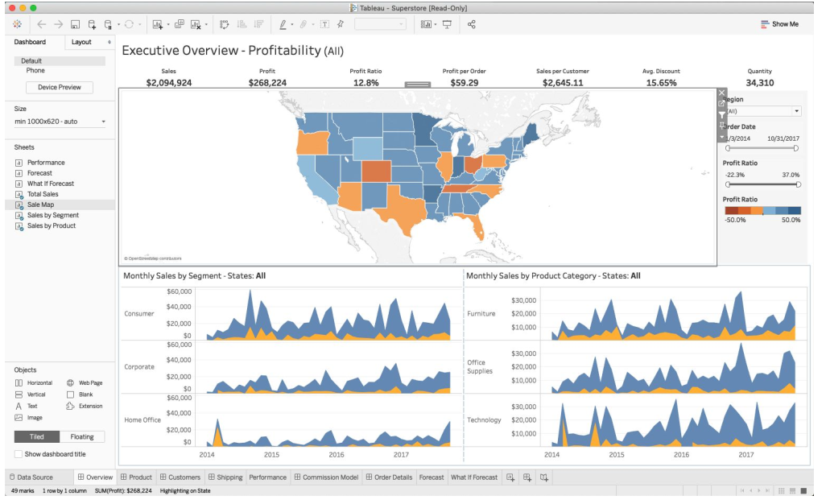
Task: Click the Presentation Mode icon
Action: [x=448, y=24]
